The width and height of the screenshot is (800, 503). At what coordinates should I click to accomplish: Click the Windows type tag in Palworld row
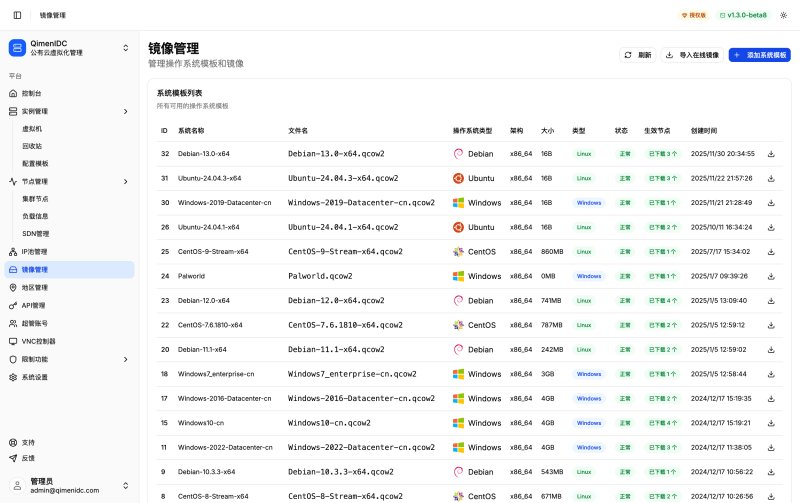[x=589, y=276]
